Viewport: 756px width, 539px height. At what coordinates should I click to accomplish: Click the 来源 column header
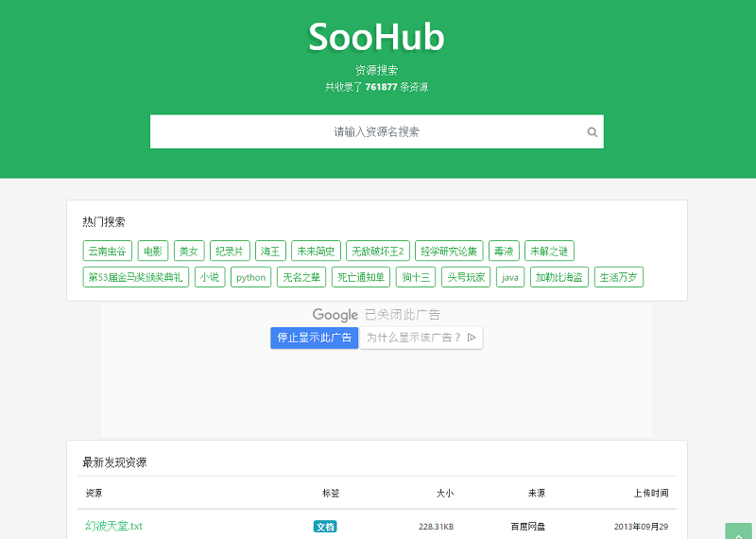point(536,493)
